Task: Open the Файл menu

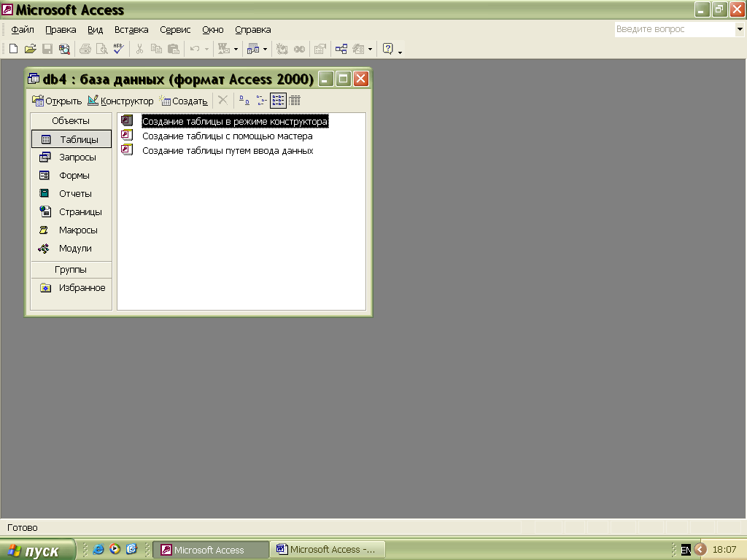Action: (x=23, y=29)
